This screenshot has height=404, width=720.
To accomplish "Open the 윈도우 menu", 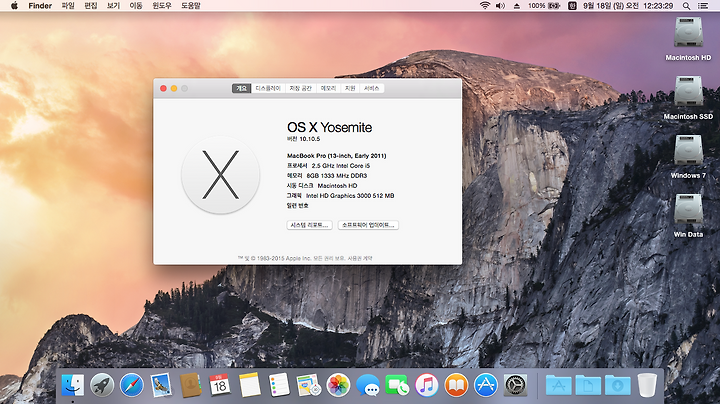I will click(162, 6).
